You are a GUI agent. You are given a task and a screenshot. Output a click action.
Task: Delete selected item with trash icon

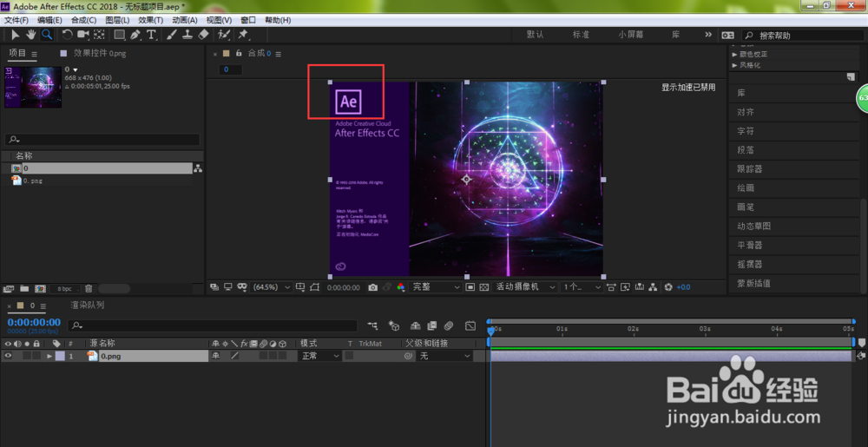(89, 288)
